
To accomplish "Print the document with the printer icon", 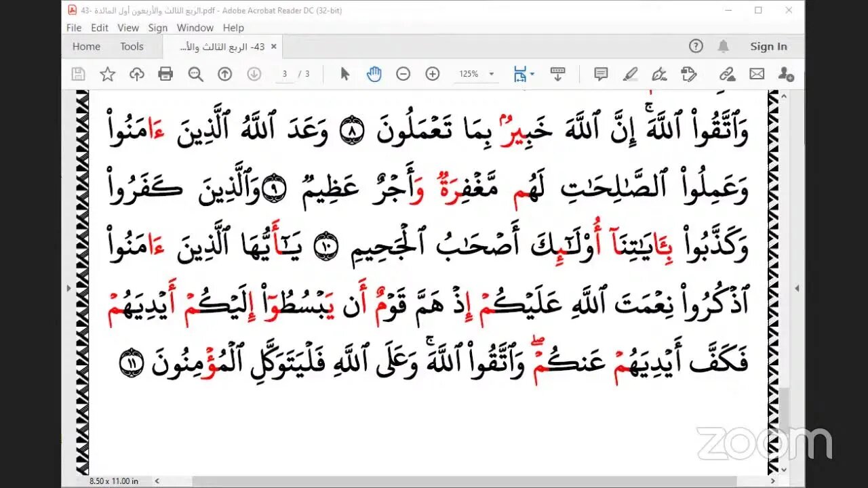I will (165, 74).
